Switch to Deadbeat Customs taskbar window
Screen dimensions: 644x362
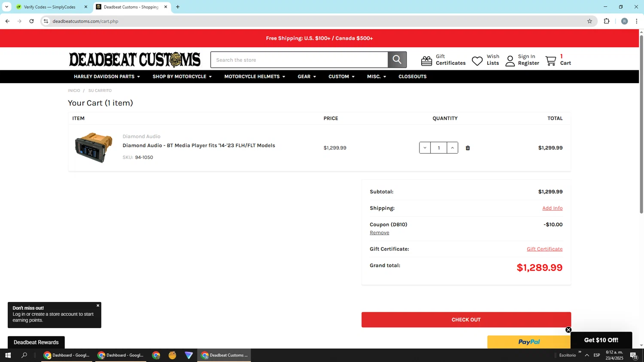click(x=224, y=355)
